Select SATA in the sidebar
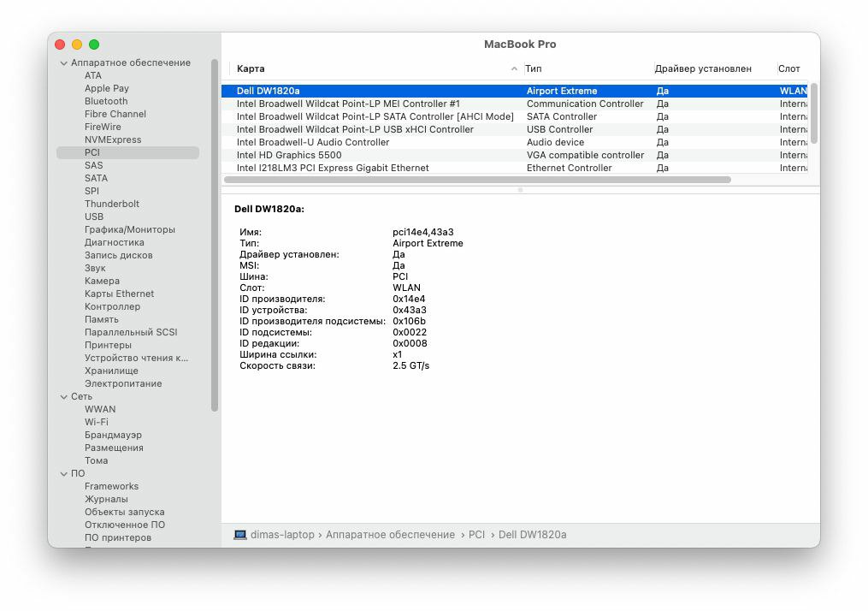The width and height of the screenshot is (868, 611). (x=97, y=178)
